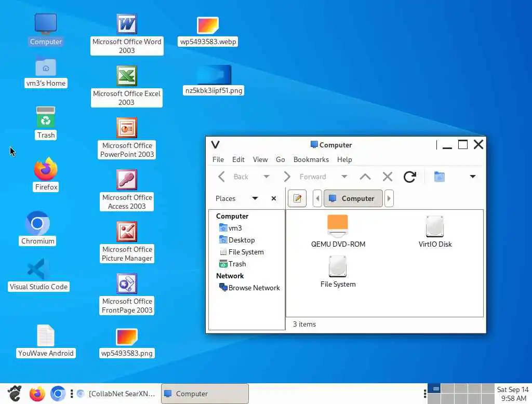Viewport: 532px width, 404px height.
Task: Select the Trash icon on desktop
Action: click(x=46, y=123)
